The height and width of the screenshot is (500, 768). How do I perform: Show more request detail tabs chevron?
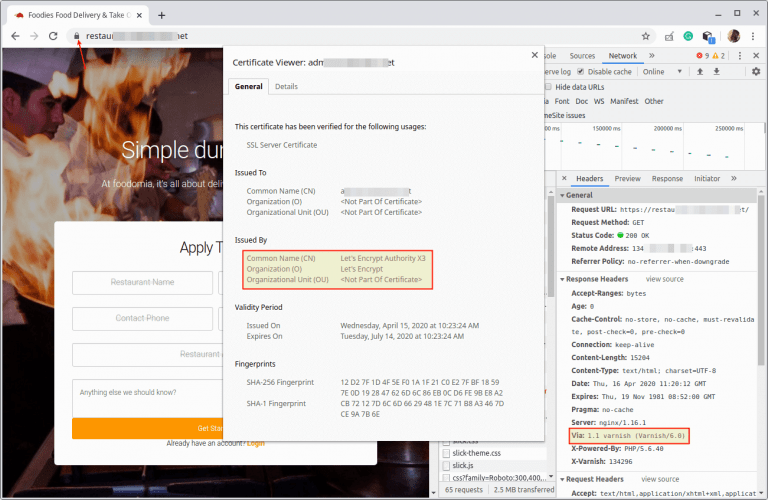(734, 178)
